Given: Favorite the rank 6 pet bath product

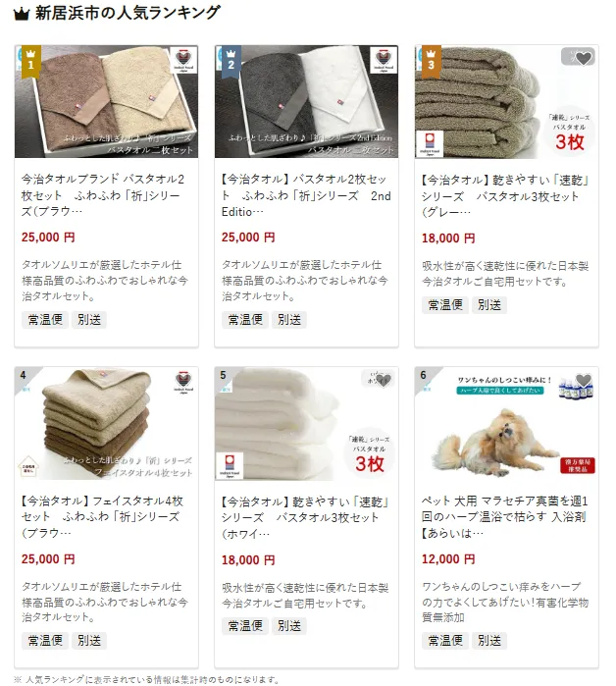Looking at the screenshot, I should [x=584, y=379].
